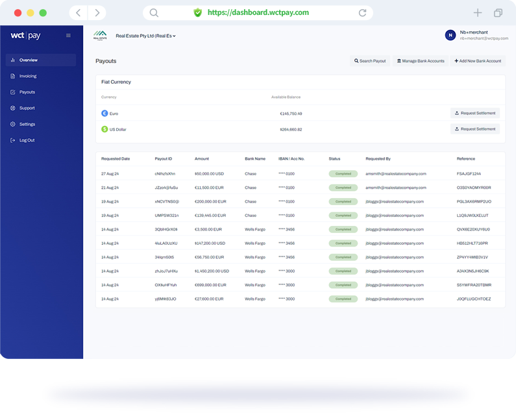Click browser back arrow

[x=79, y=13]
